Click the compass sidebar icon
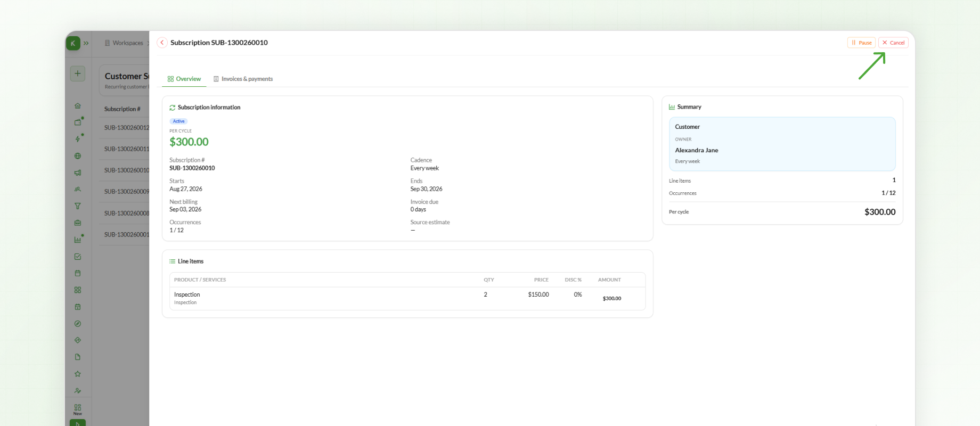 tap(78, 324)
